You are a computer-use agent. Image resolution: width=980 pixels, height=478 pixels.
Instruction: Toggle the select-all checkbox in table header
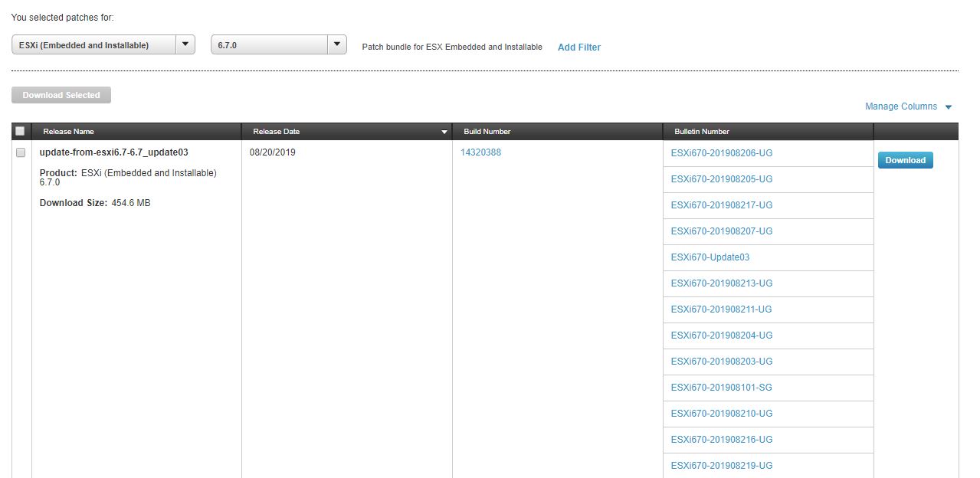point(20,131)
